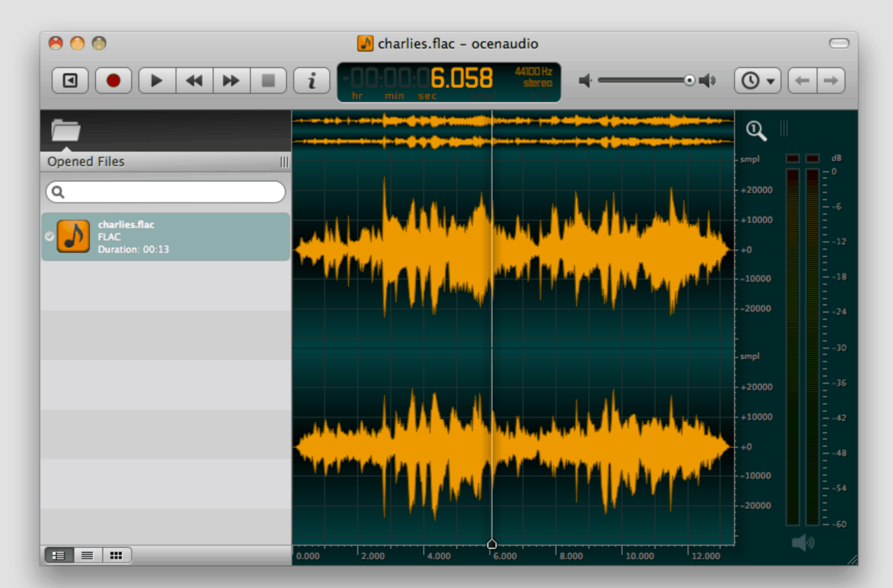893x588 pixels.
Task: Focus the opened files search field
Action: (x=166, y=192)
